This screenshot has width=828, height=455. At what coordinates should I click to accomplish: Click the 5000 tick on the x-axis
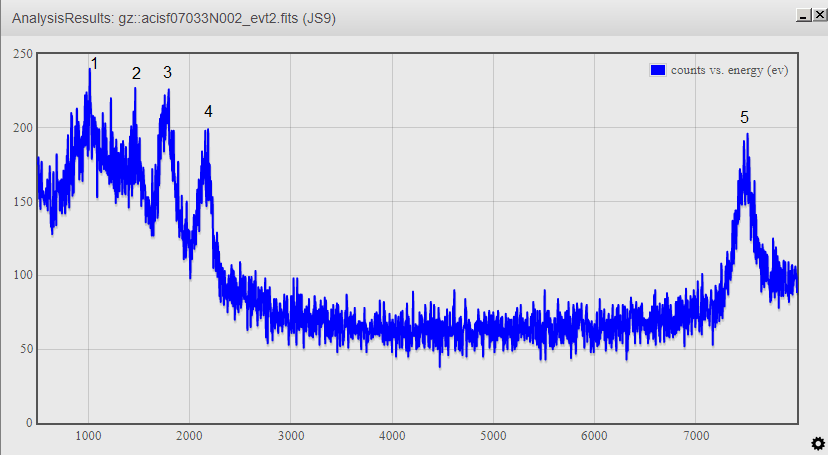pos(493,435)
